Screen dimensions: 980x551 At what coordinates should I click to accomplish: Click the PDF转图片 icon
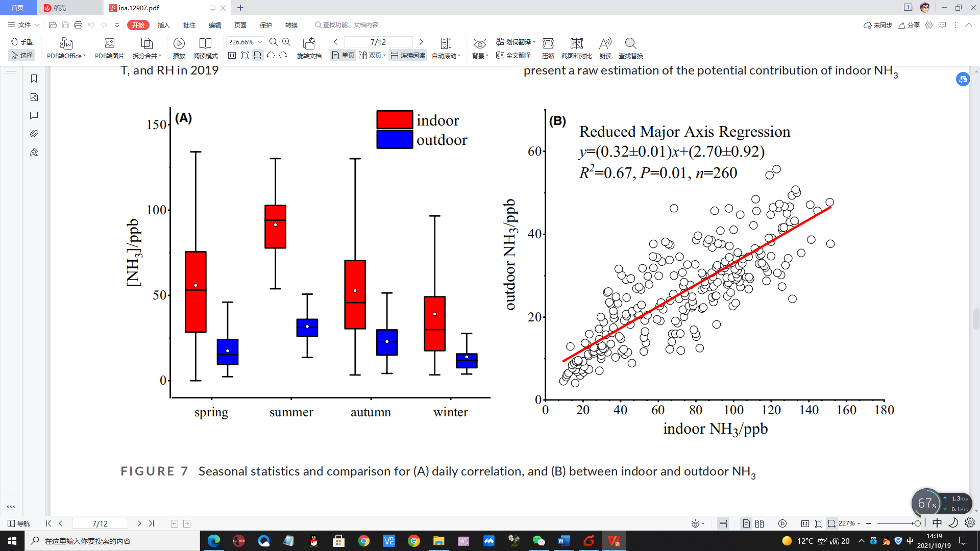pos(109,43)
